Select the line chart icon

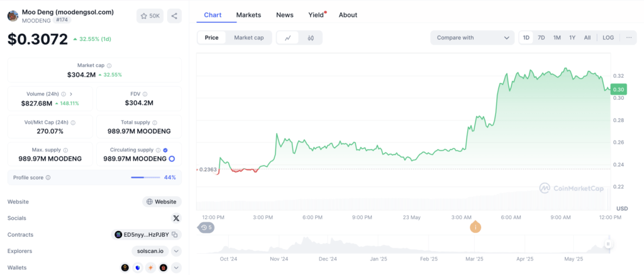pos(288,38)
